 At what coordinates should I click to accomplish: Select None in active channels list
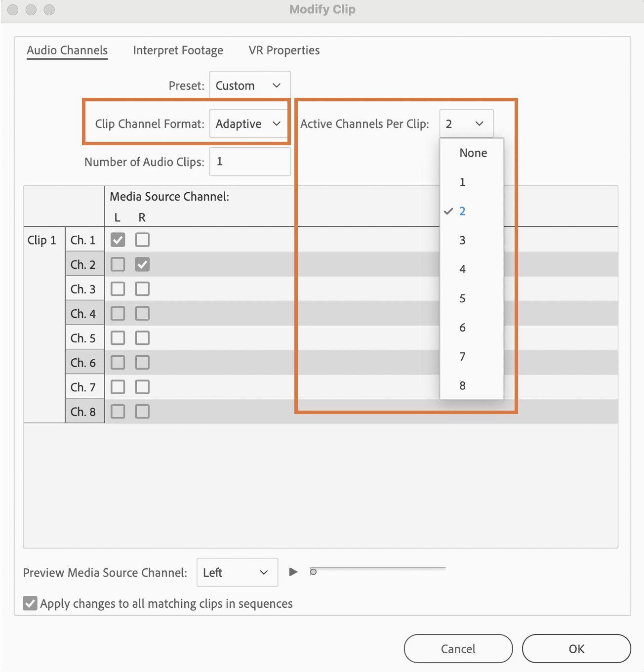pos(473,153)
